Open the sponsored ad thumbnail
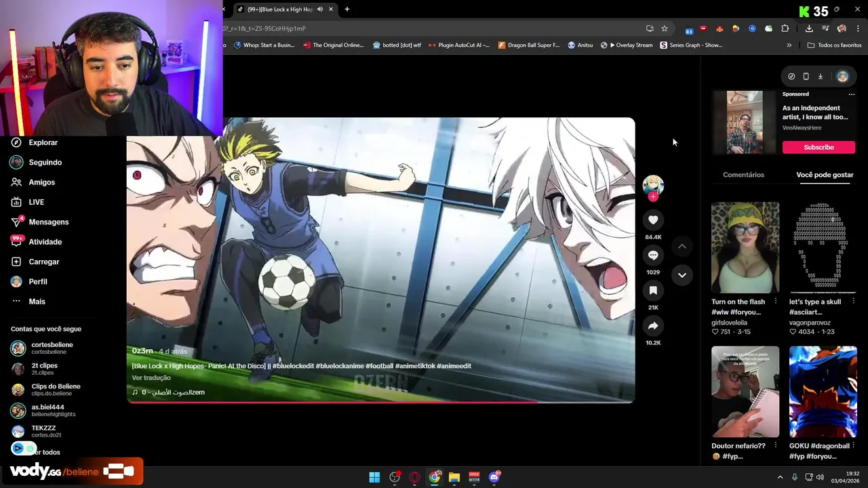The height and width of the screenshot is (488, 868). (745, 123)
